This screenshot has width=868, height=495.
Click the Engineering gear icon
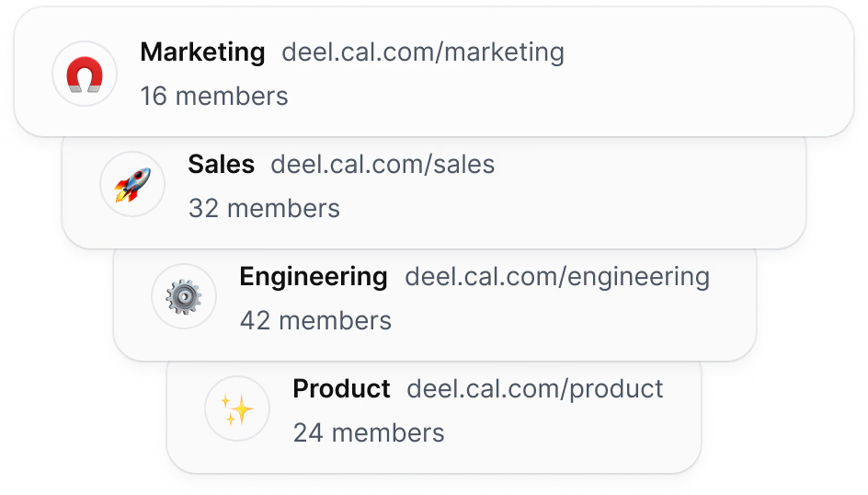(184, 297)
